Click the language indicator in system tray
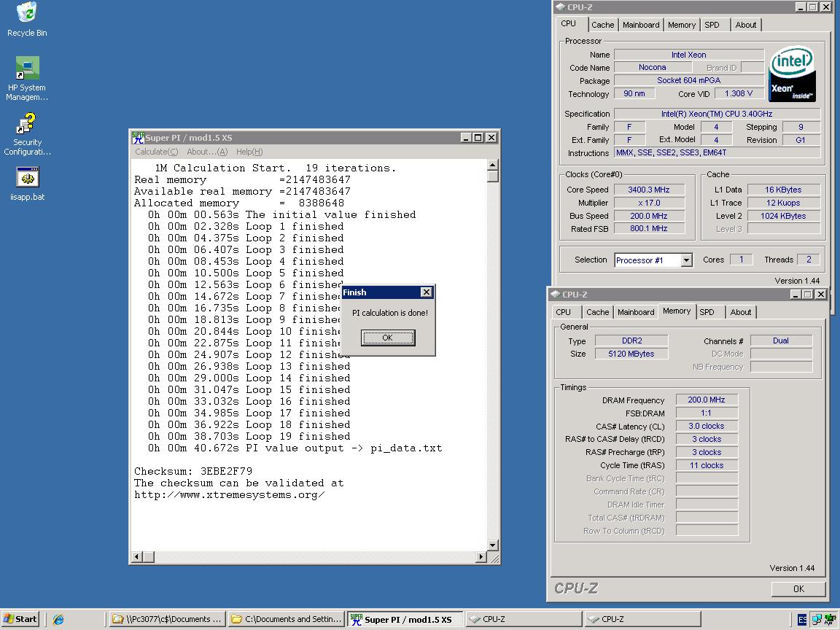 coord(802,619)
